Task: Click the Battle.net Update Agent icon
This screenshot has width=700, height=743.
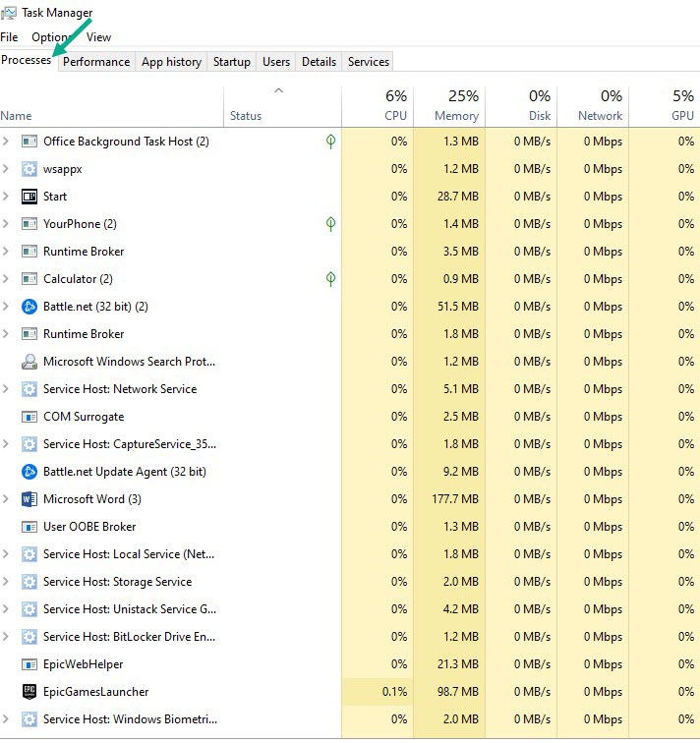Action: point(29,472)
